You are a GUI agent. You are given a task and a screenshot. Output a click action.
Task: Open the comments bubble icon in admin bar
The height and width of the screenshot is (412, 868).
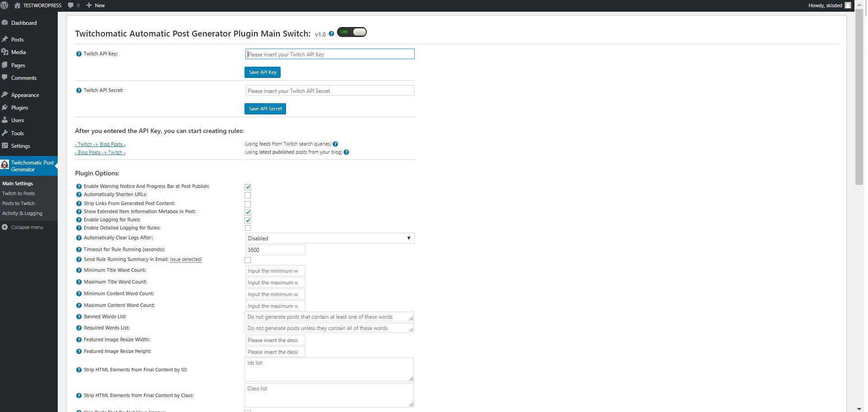[71, 5]
